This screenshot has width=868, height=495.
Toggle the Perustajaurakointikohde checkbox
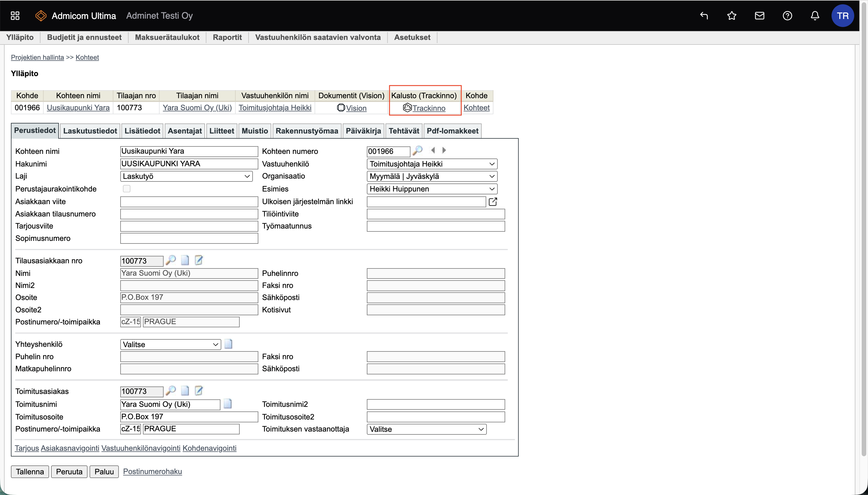(x=126, y=189)
